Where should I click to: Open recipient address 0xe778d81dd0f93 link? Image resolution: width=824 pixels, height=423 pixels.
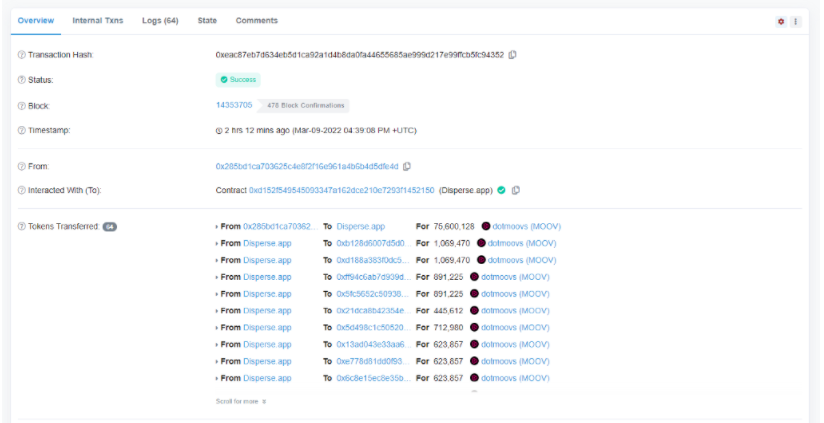374,361
